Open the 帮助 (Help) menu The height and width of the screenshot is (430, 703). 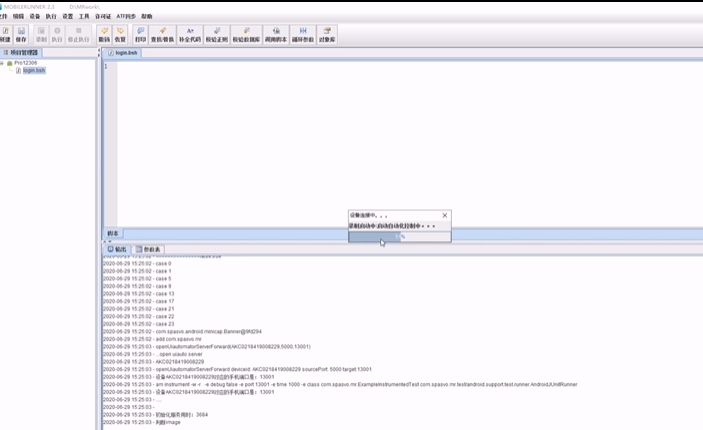pos(147,17)
